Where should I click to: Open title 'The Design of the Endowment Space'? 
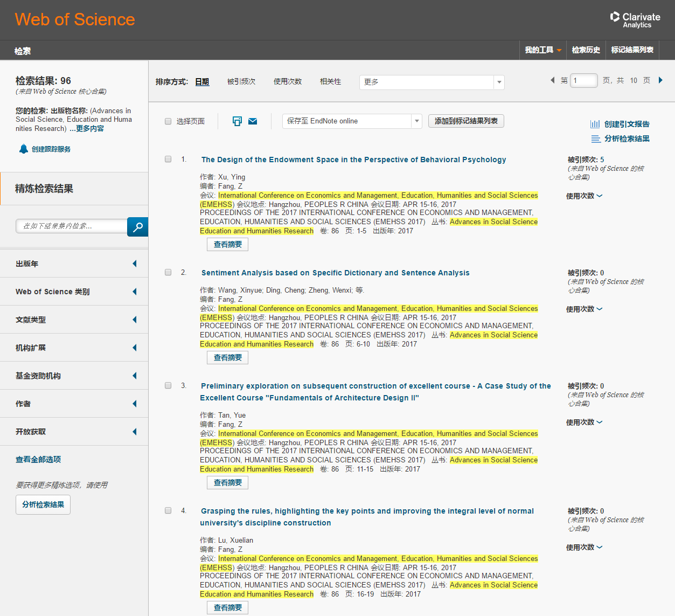click(x=353, y=160)
